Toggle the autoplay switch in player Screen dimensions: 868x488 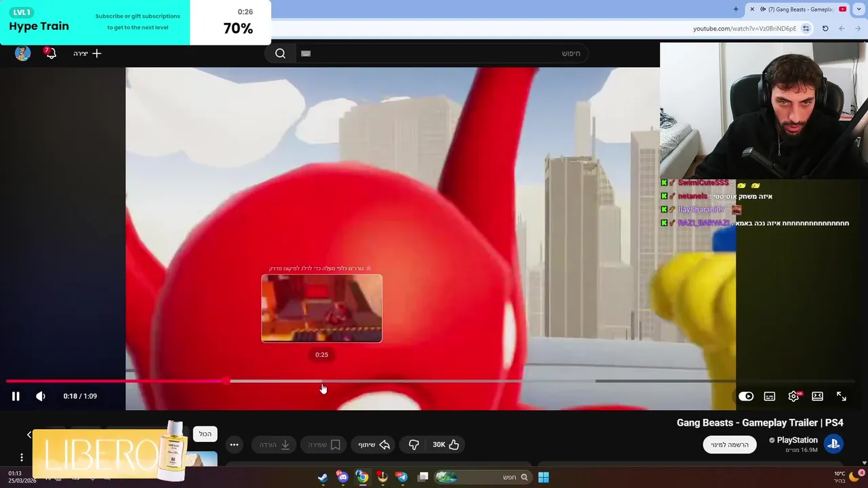coord(746,396)
